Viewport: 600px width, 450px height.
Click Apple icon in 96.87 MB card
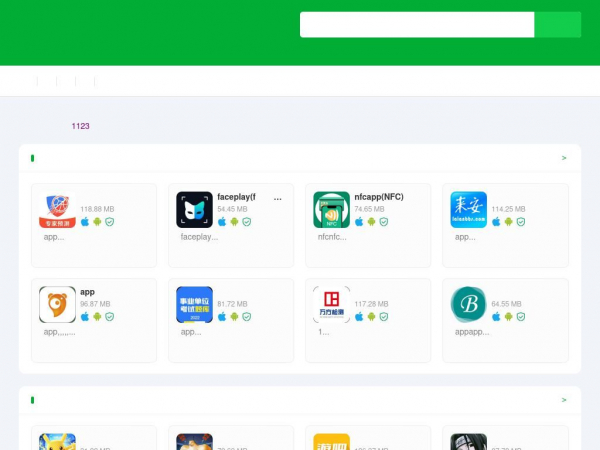point(85,316)
